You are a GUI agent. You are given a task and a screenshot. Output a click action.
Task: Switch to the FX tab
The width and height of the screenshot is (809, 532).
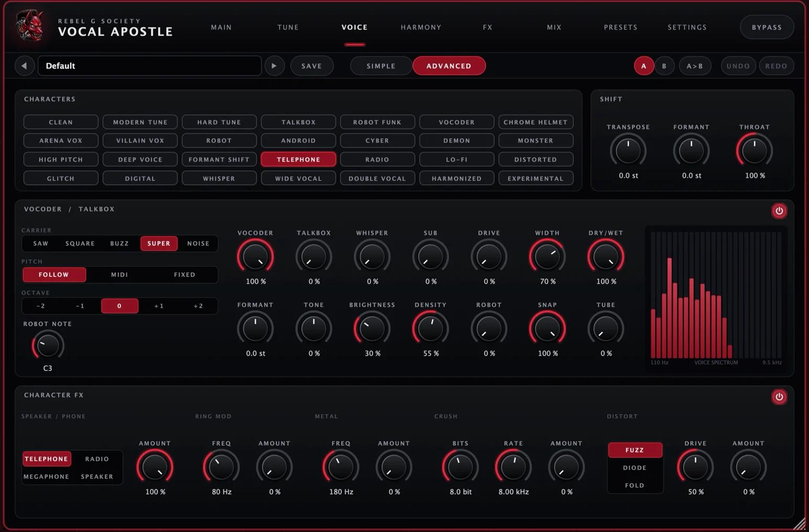(x=488, y=27)
